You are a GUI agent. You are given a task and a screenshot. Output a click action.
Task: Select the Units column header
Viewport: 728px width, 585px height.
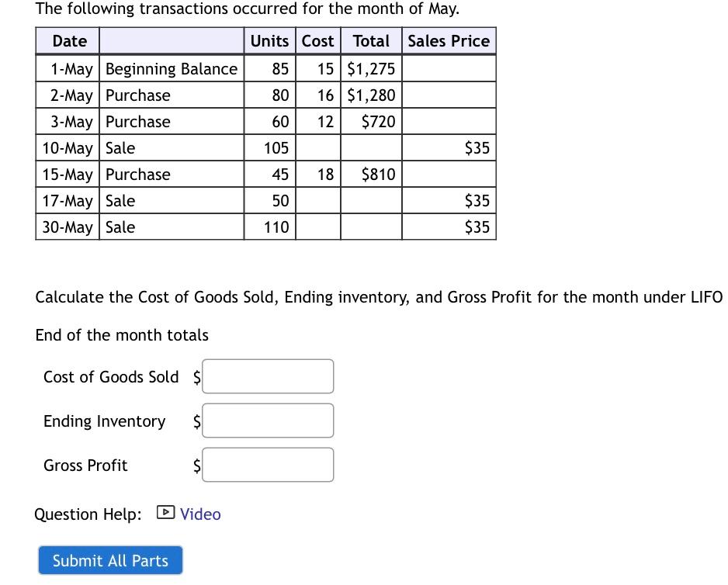point(270,41)
